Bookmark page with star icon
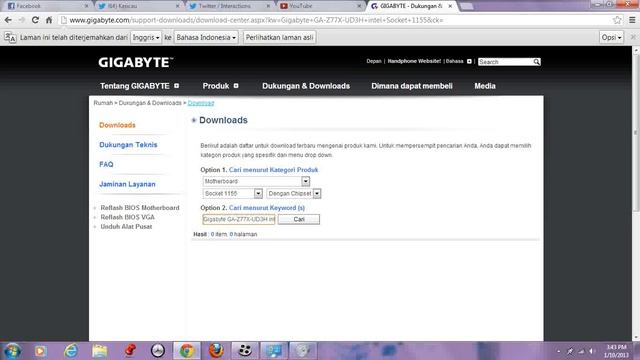 [x=617, y=20]
